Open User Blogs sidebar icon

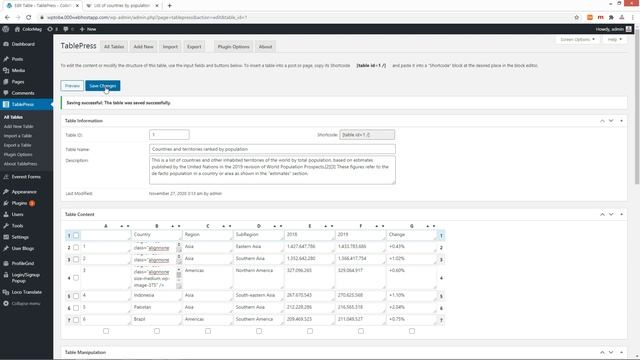(6, 248)
